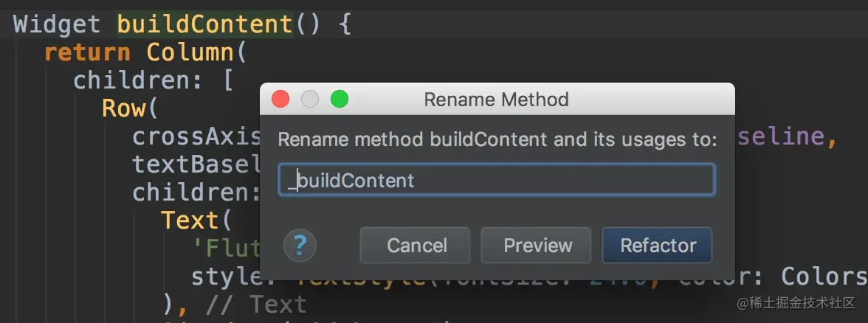
Task: Click the gray minimize window button
Action: 310,100
